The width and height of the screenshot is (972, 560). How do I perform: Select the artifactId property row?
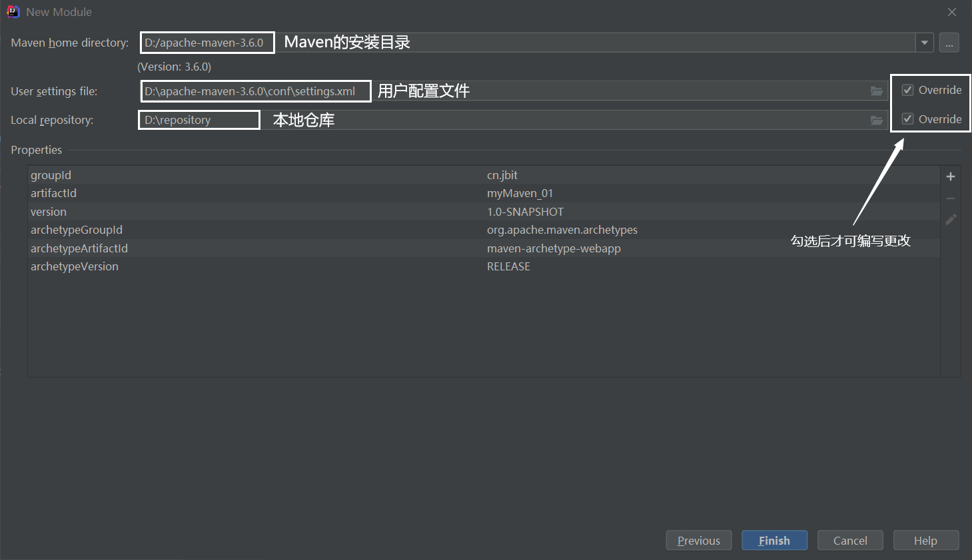pyautogui.click(x=484, y=193)
